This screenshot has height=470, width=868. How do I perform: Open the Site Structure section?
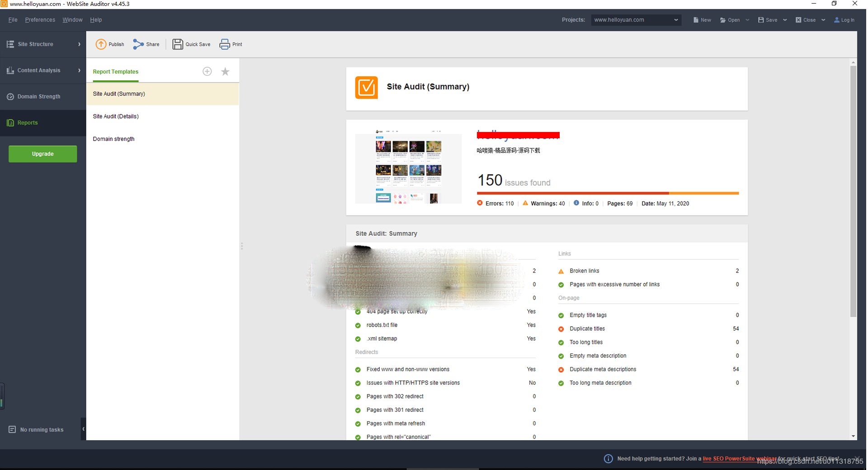[x=43, y=44]
